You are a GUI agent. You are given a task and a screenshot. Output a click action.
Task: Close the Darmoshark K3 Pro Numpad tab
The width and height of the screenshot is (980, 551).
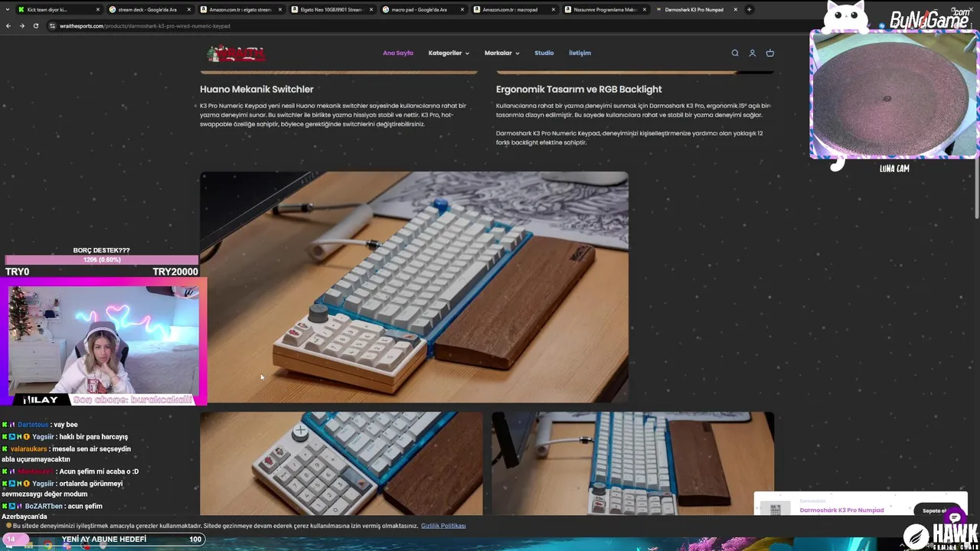click(736, 10)
